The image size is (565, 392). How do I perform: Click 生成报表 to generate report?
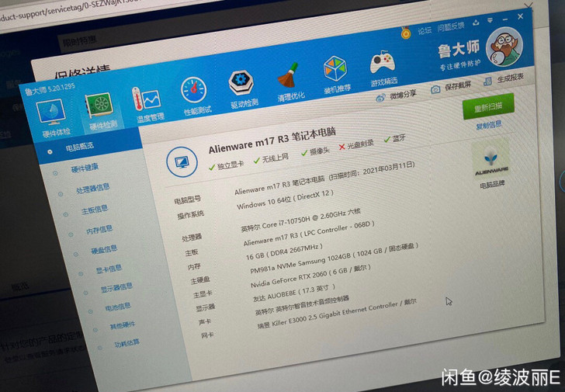(x=504, y=79)
